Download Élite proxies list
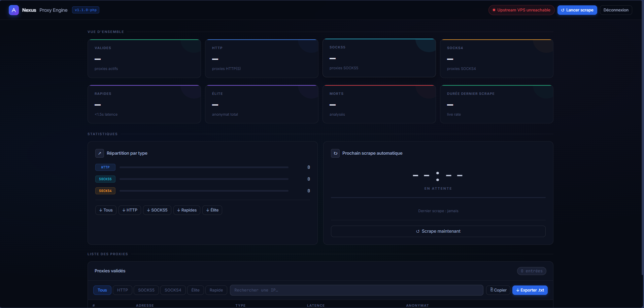The height and width of the screenshot is (308, 644). [212, 210]
